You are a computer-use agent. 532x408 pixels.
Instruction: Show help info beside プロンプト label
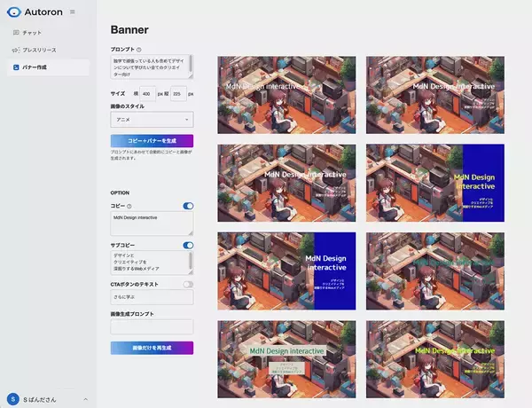[139, 50]
